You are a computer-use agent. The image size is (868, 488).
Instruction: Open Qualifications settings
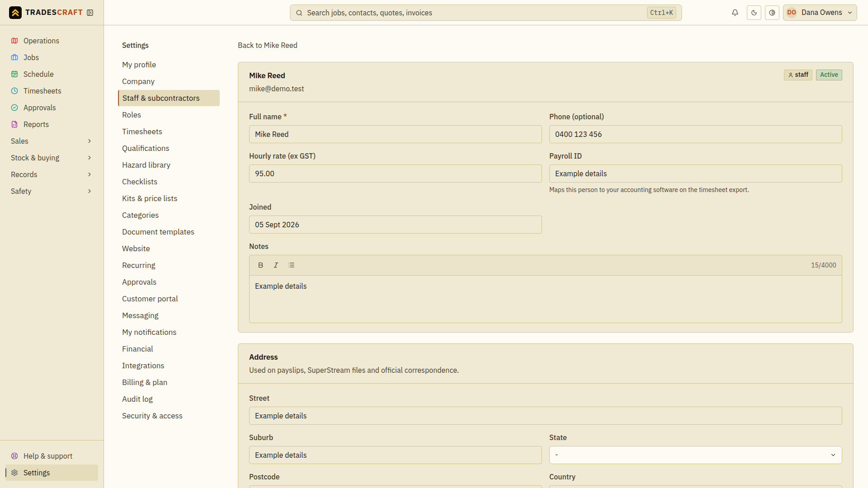169,148
